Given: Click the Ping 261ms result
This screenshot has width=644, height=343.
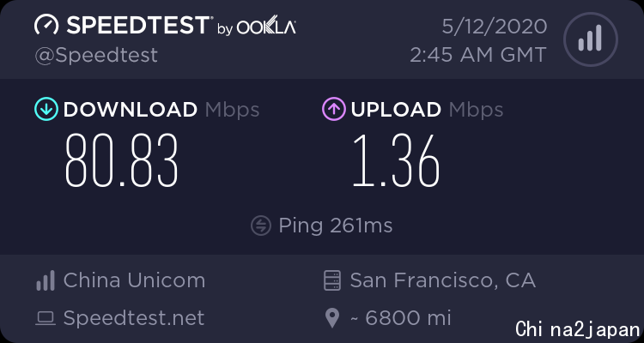Looking at the screenshot, I should [x=336, y=226].
